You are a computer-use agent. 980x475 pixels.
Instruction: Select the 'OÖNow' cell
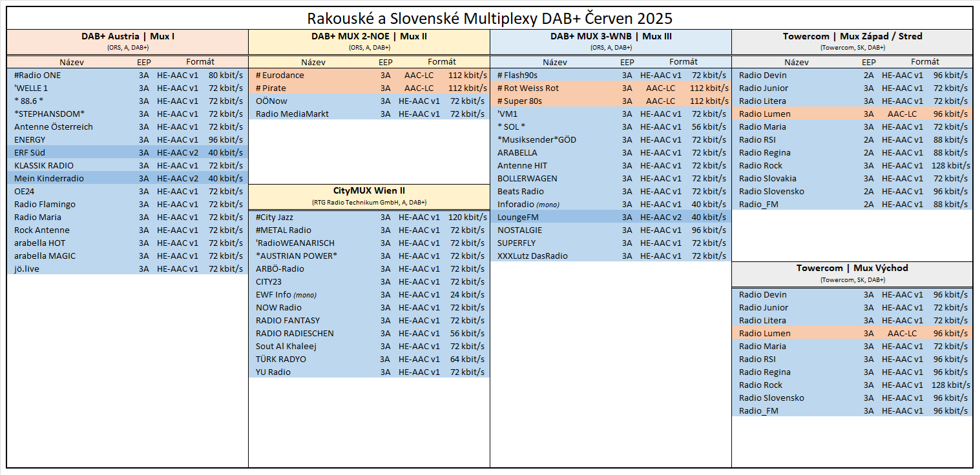tap(272, 101)
